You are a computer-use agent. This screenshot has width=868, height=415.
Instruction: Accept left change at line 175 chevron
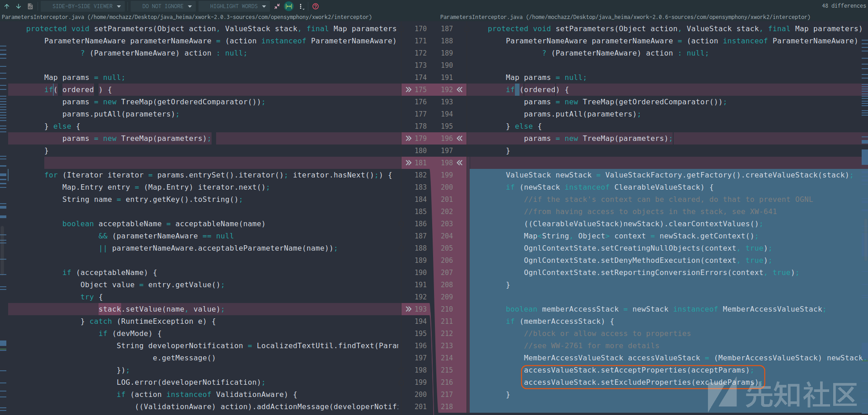pos(409,89)
